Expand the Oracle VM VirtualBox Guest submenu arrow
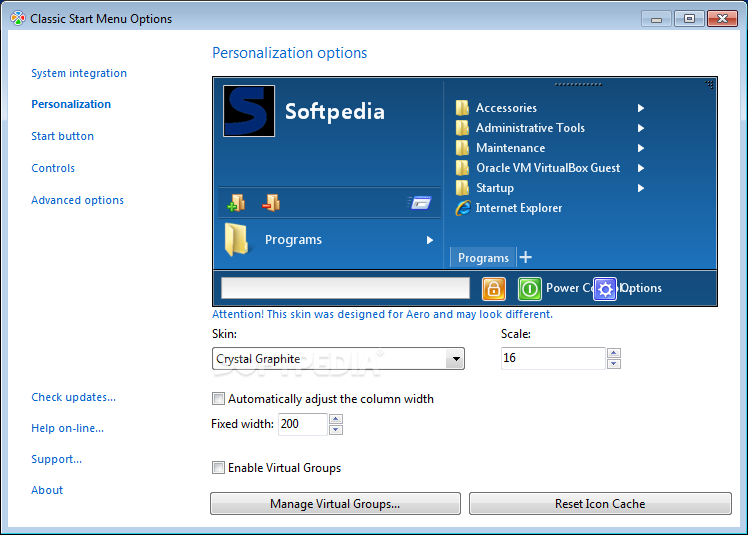 click(641, 168)
